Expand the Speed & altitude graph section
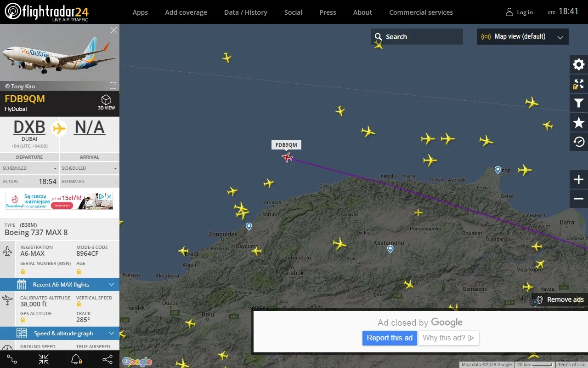The height and width of the screenshot is (368, 588). click(111, 333)
